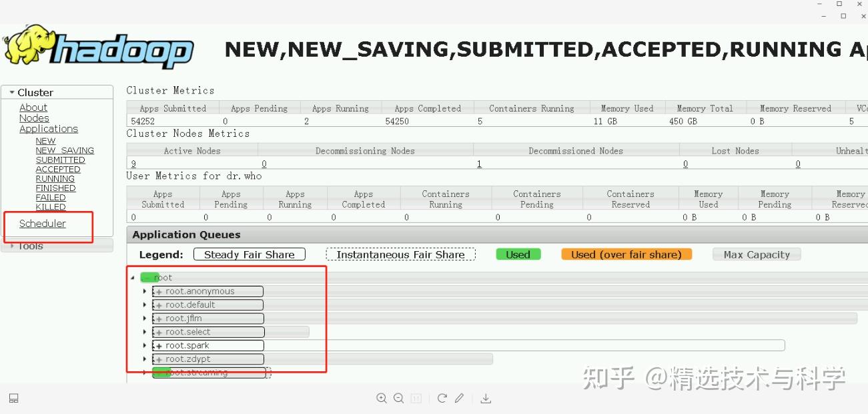Screen dimensions: 868x414
Task: Click the orange Used (over fair share) swatch
Action: 626,254
